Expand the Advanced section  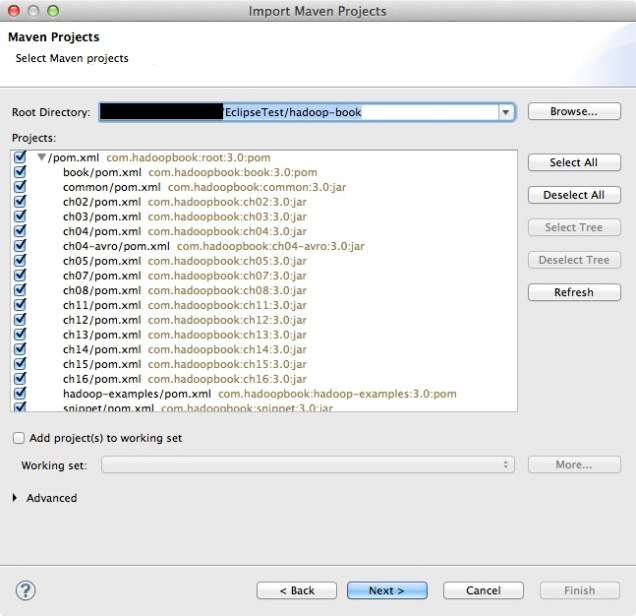[16, 498]
